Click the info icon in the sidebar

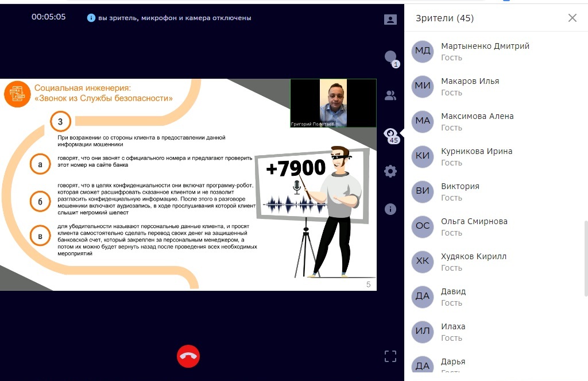(x=390, y=209)
